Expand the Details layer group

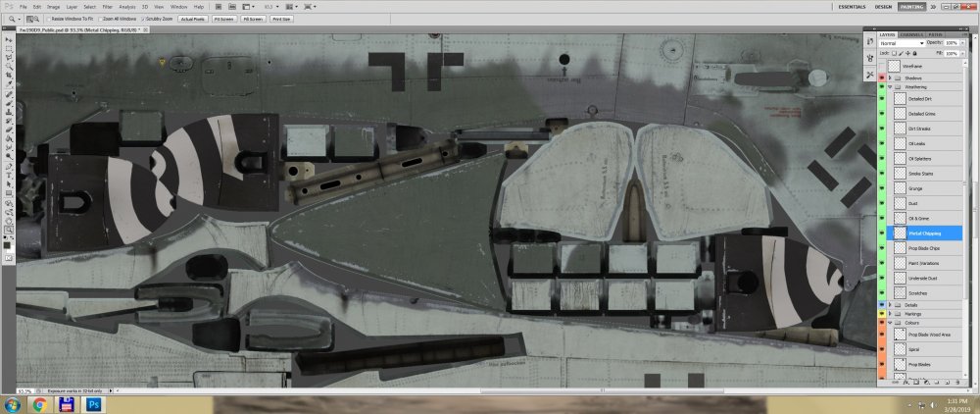point(890,304)
